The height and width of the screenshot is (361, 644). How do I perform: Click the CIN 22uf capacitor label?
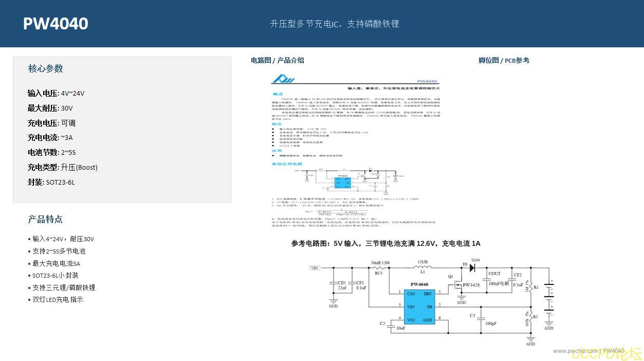pyautogui.click(x=342, y=285)
